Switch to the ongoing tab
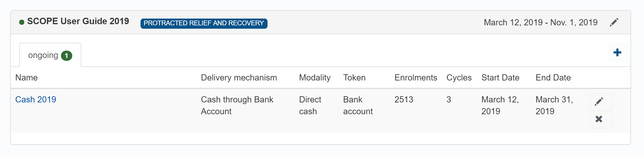The height and width of the screenshot is (157, 644). click(x=43, y=55)
